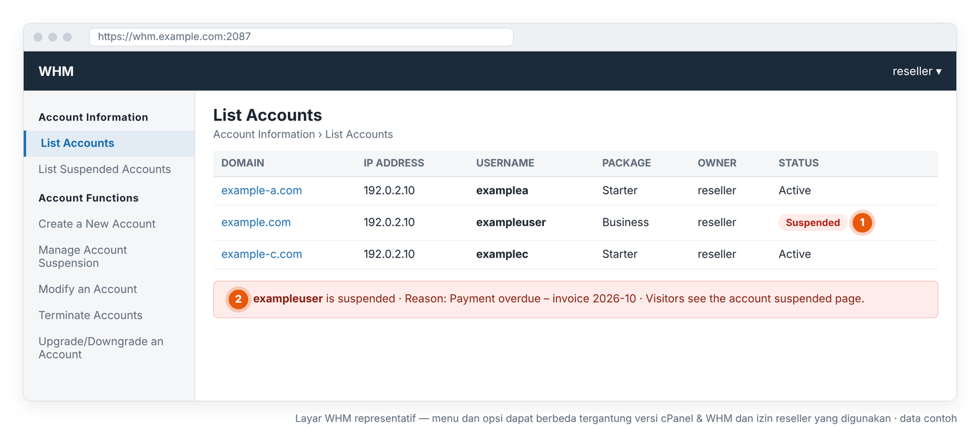
Task: Sort by the STATUS column header
Action: coord(799,163)
